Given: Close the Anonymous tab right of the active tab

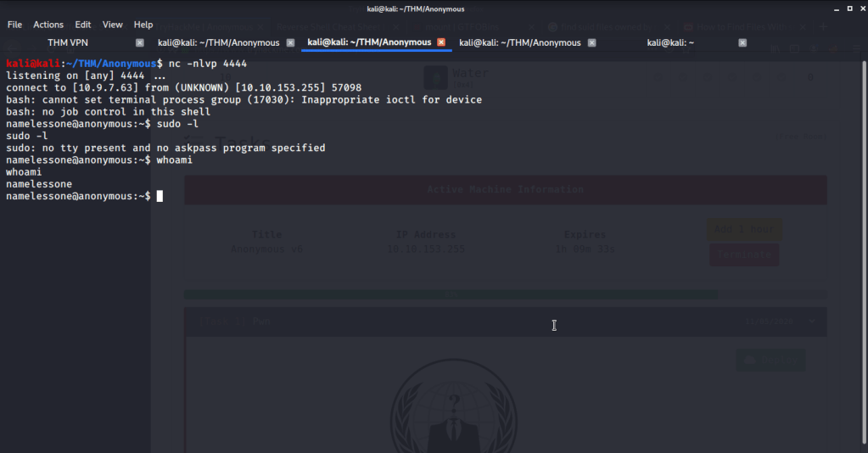Looking at the screenshot, I should click(x=591, y=42).
